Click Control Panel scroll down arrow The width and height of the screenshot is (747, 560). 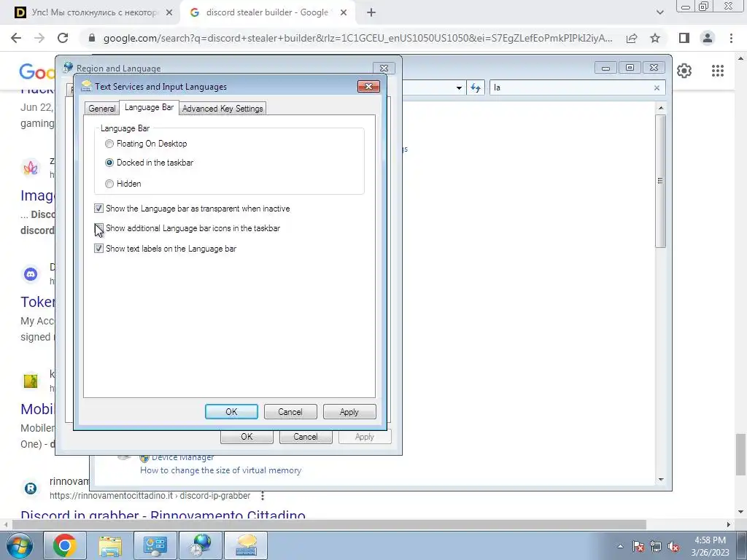click(661, 480)
